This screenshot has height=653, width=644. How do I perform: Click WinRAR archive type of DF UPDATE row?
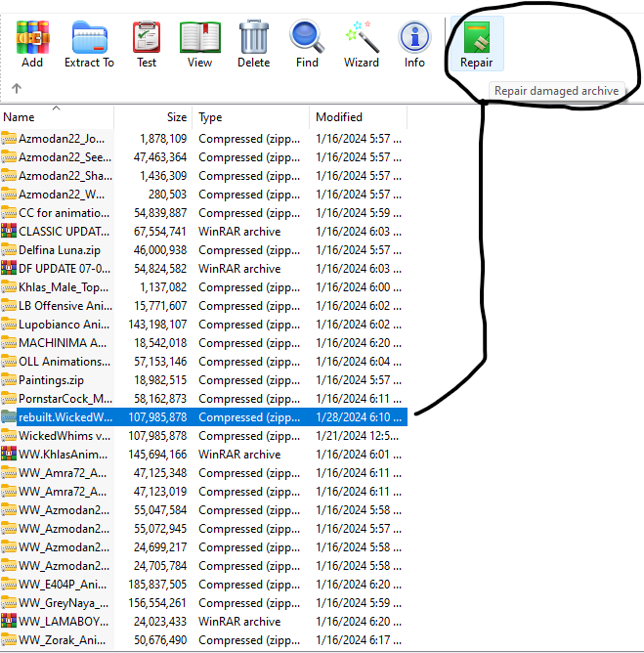[x=239, y=269]
